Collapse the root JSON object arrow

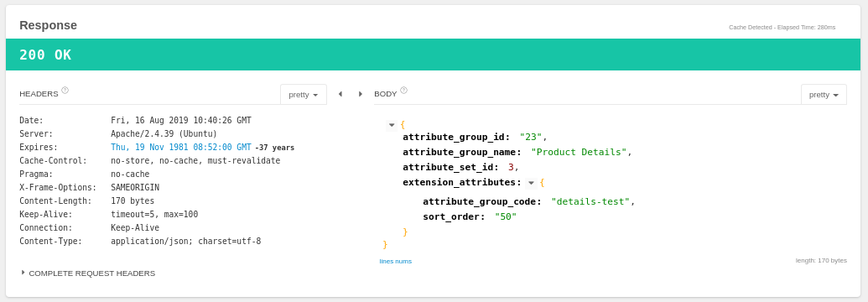tap(392, 125)
